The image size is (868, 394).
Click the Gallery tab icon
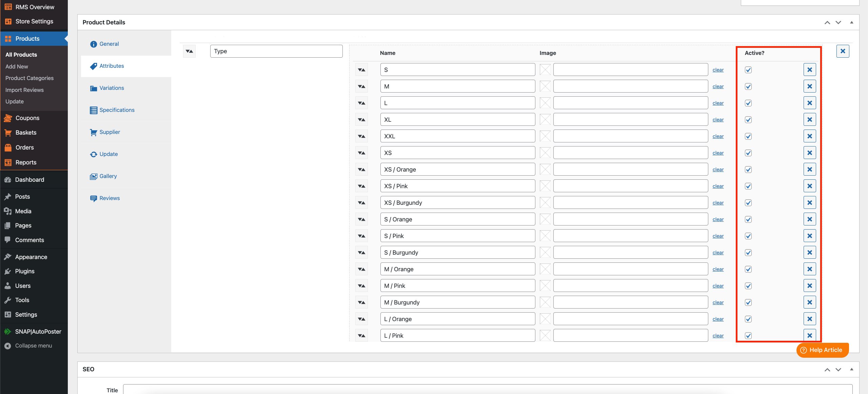[93, 176]
